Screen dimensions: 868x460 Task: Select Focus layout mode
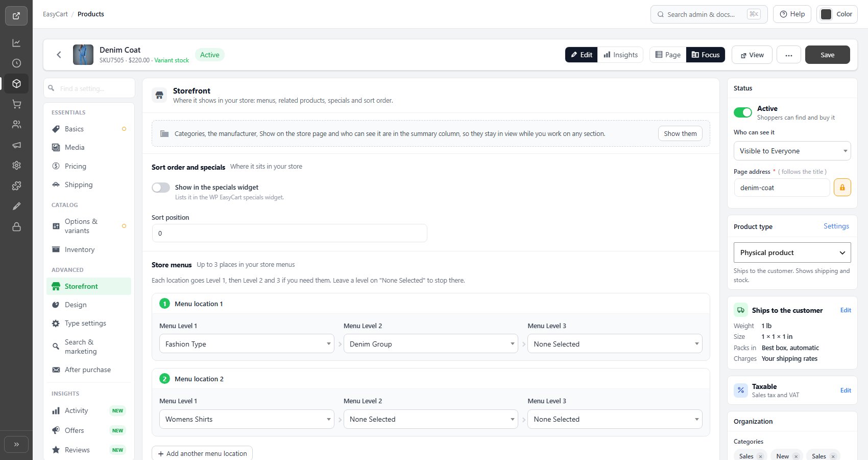(706, 55)
